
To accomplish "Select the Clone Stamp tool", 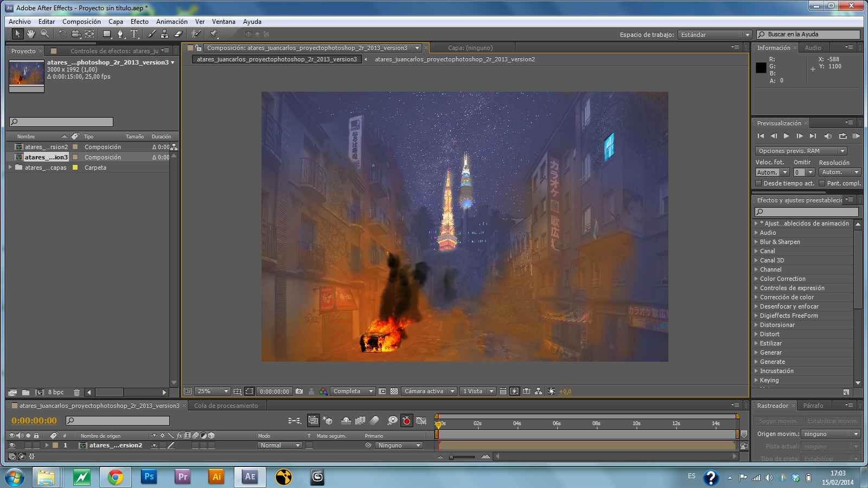I will click(164, 34).
